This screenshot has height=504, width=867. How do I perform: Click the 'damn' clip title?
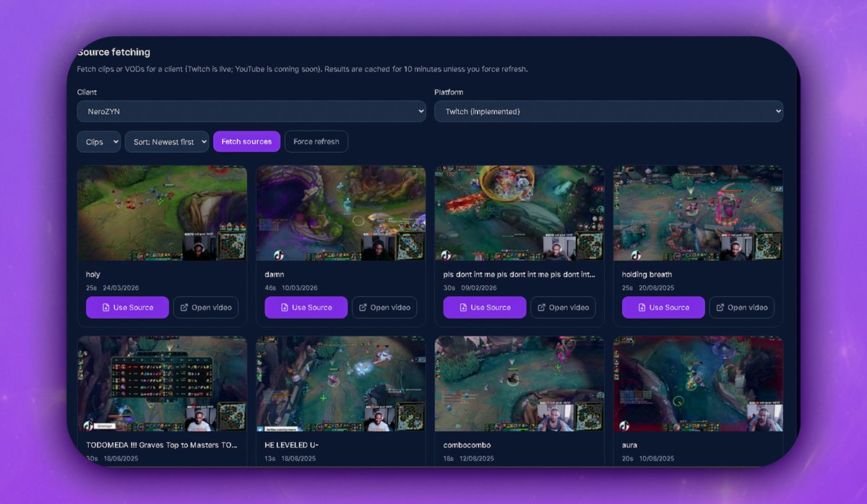(275, 274)
